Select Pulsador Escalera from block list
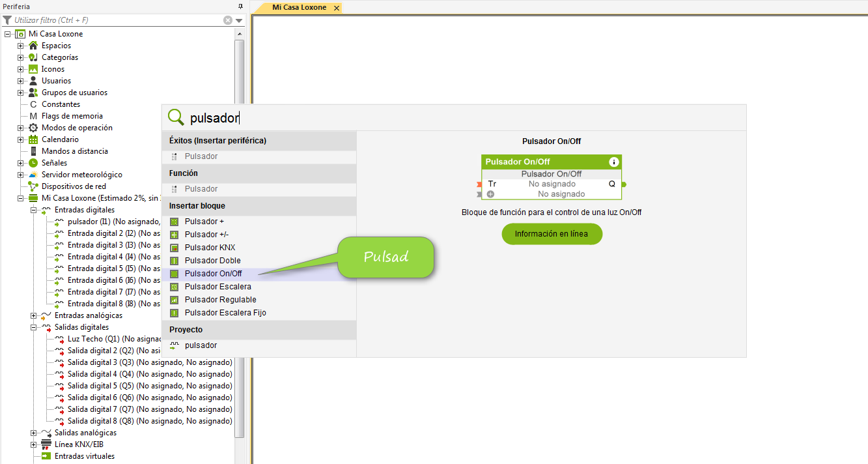This screenshot has width=868, height=464. (217, 287)
